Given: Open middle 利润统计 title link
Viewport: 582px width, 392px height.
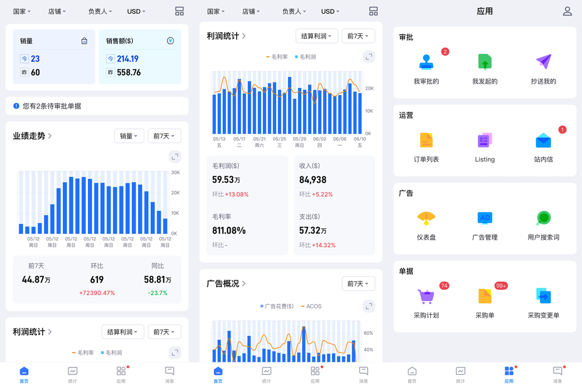Looking at the screenshot, I should [226, 36].
